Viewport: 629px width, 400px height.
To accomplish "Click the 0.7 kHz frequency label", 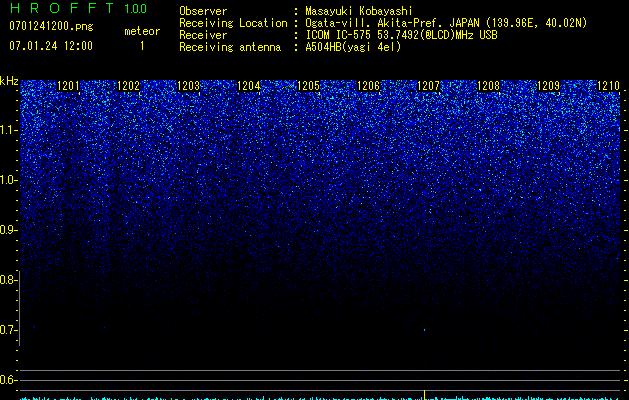I will tap(7, 330).
